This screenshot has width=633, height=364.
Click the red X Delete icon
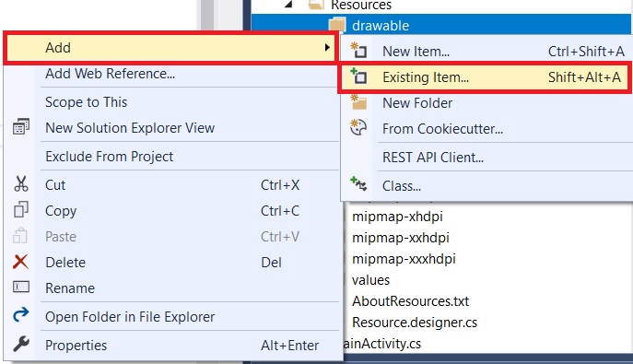point(20,262)
